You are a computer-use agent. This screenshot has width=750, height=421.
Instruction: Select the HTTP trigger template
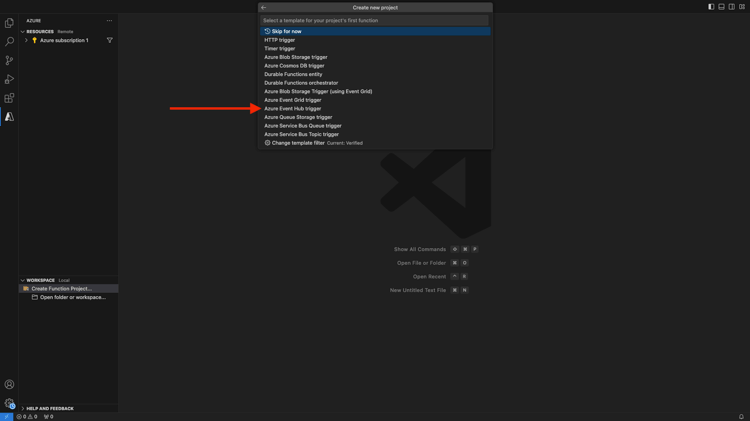375,40
